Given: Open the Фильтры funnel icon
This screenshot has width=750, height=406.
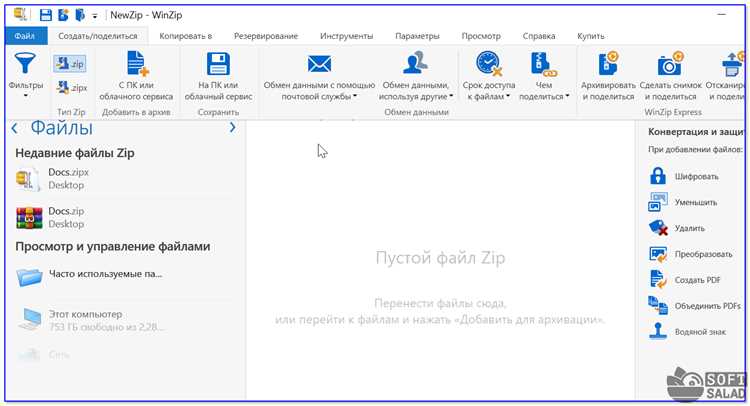Looking at the screenshot, I should [25, 64].
